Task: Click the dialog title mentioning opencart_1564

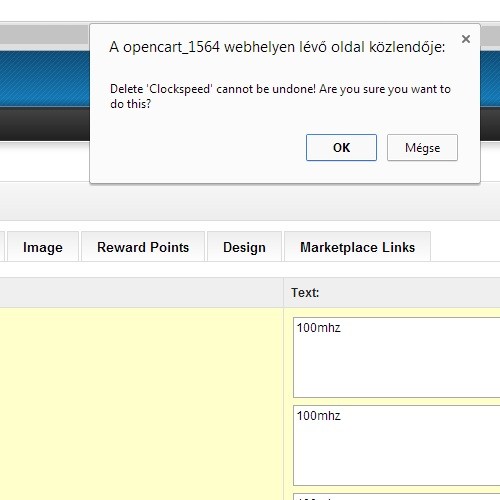Action: pyautogui.click(x=277, y=47)
